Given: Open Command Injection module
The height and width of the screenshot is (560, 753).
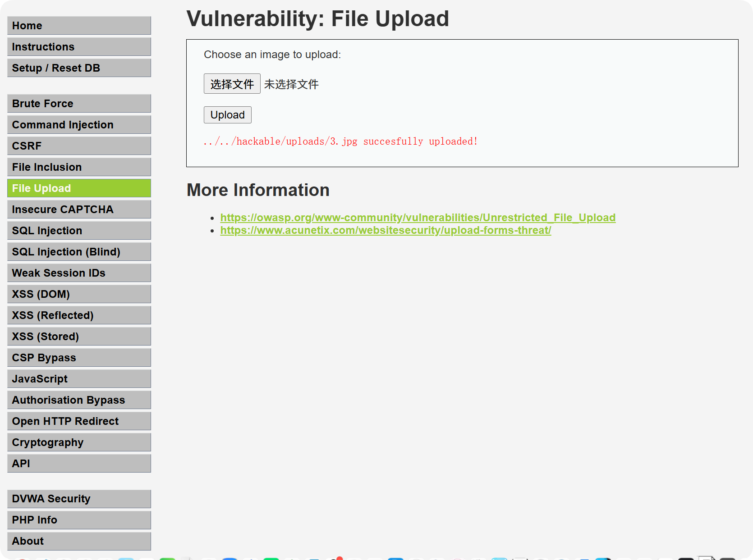Looking at the screenshot, I should click(x=79, y=125).
